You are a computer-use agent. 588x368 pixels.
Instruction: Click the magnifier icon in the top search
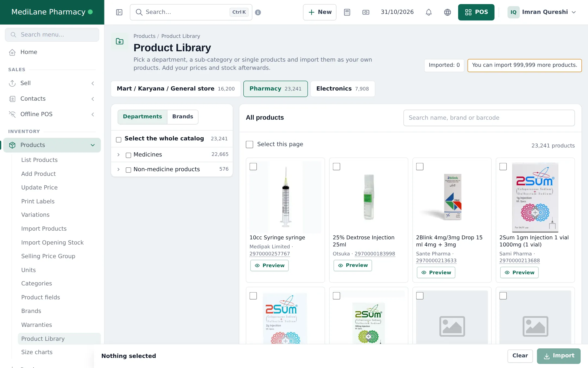[139, 12]
